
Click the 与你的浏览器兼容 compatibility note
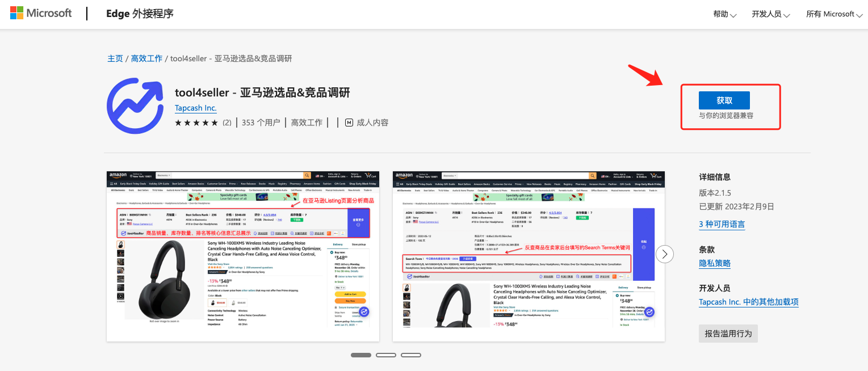coord(726,116)
